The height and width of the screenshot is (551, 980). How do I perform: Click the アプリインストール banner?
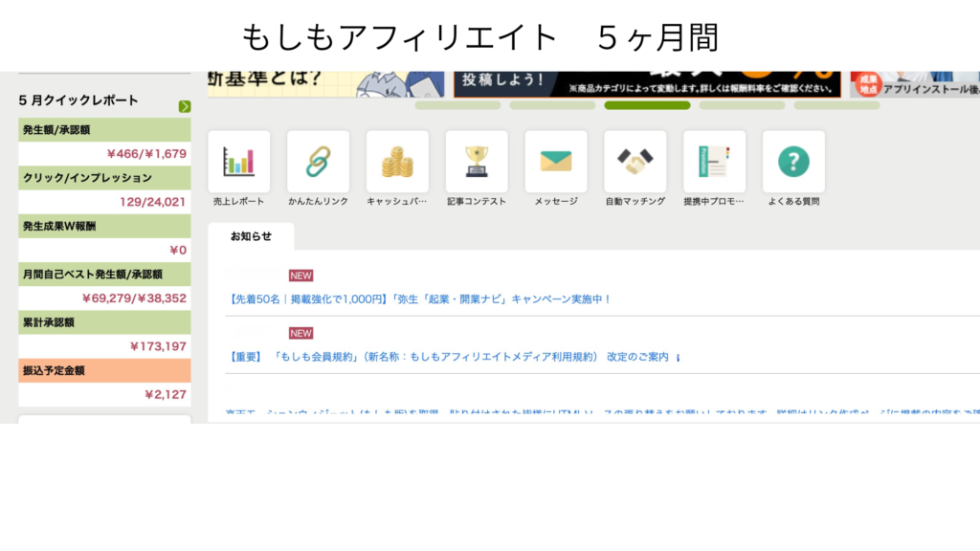click(x=915, y=84)
